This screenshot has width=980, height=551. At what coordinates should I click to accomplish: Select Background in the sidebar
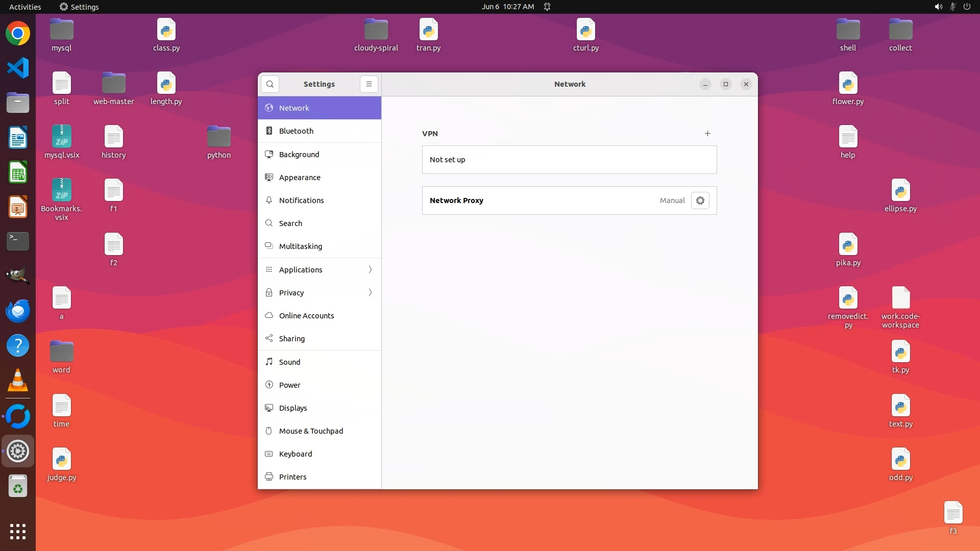pyautogui.click(x=299, y=155)
